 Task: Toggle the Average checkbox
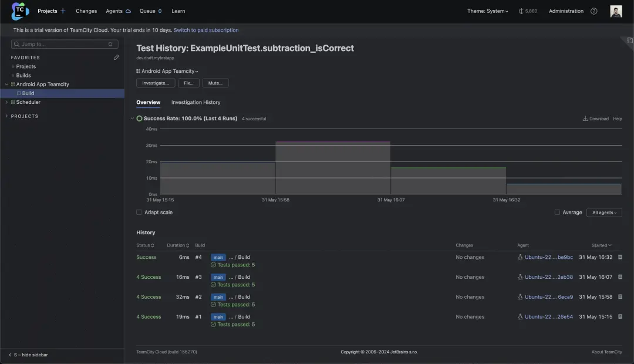tap(557, 213)
